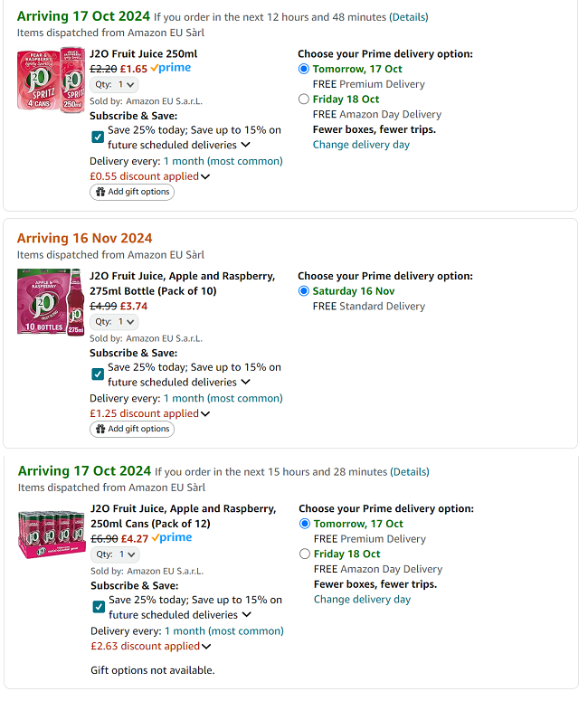Select Friday 18 Oct delivery for cans pack
The height and width of the screenshot is (701, 588).
[x=305, y=554]
